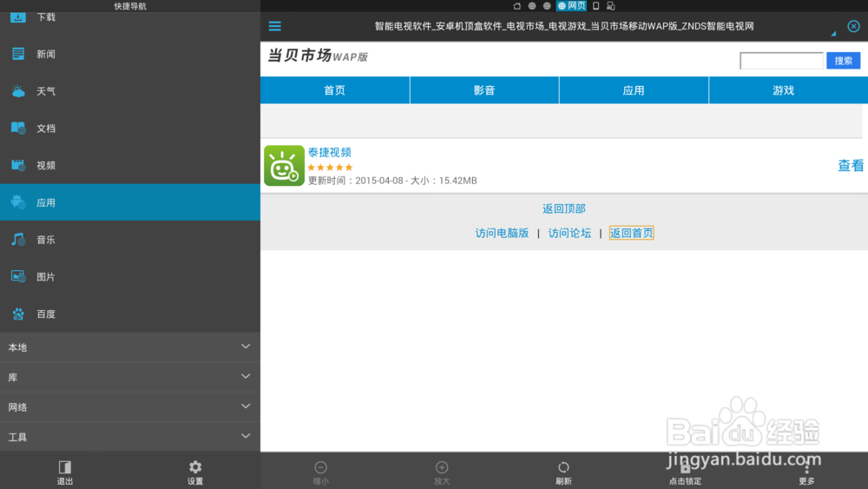This screenshot has height=489, width=868.
Task: Click the 放大 zoom in button
Action: 442,472
